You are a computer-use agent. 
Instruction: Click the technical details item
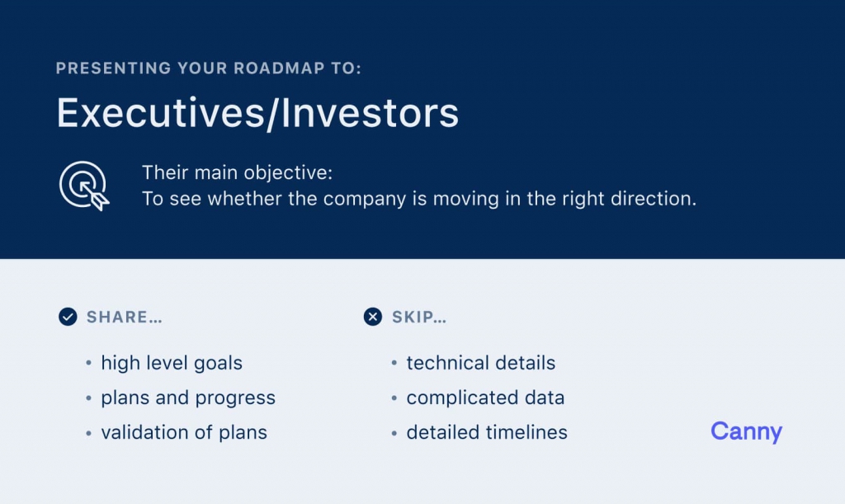[481, 363]
